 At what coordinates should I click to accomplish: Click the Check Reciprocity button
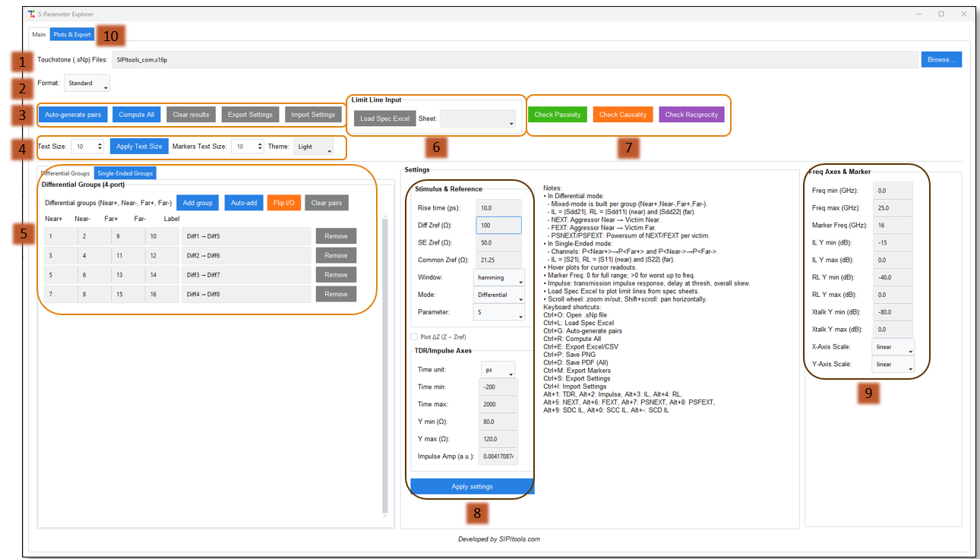pyautogui.click(x=691, y=115)
